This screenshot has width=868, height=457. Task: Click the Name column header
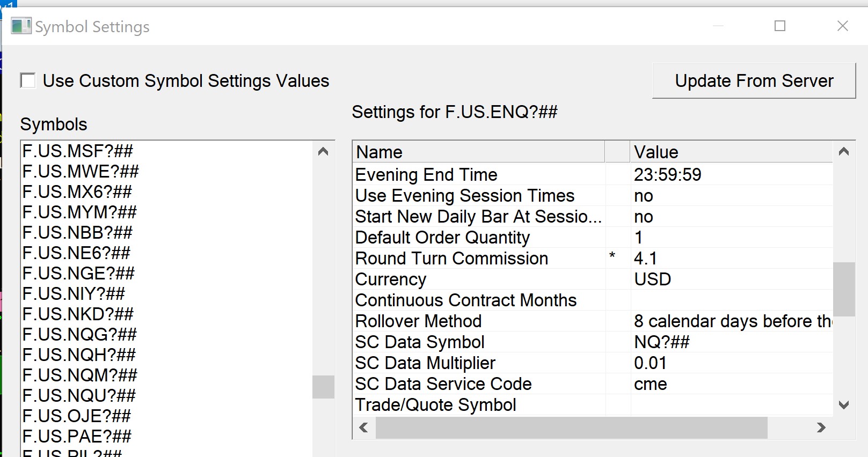478,152
